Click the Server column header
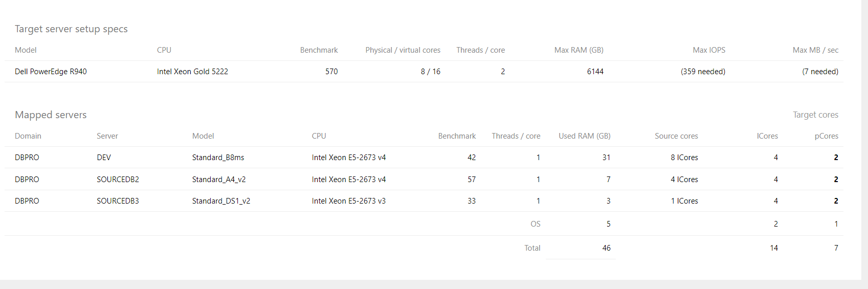868x289 pixels. [x=107, y=136]
